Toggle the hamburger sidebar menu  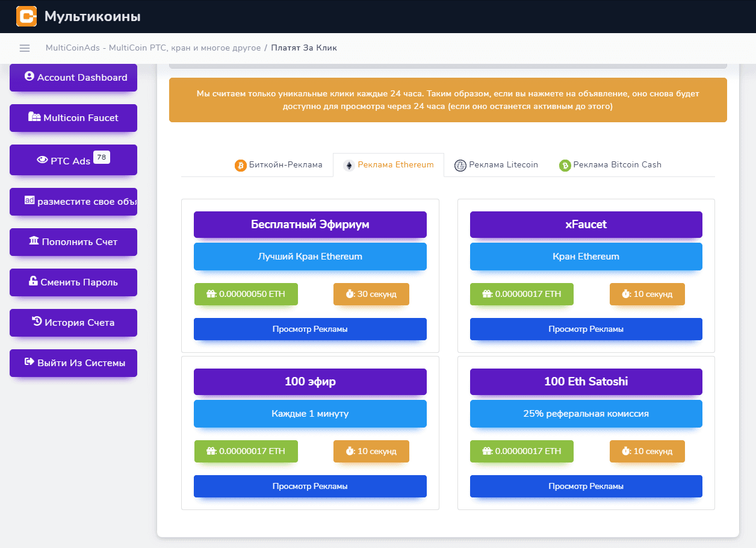click(25, 48)
